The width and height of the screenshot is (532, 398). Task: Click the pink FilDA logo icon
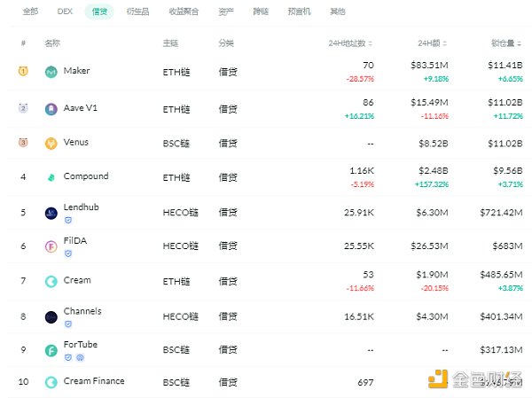click(51, 246)
